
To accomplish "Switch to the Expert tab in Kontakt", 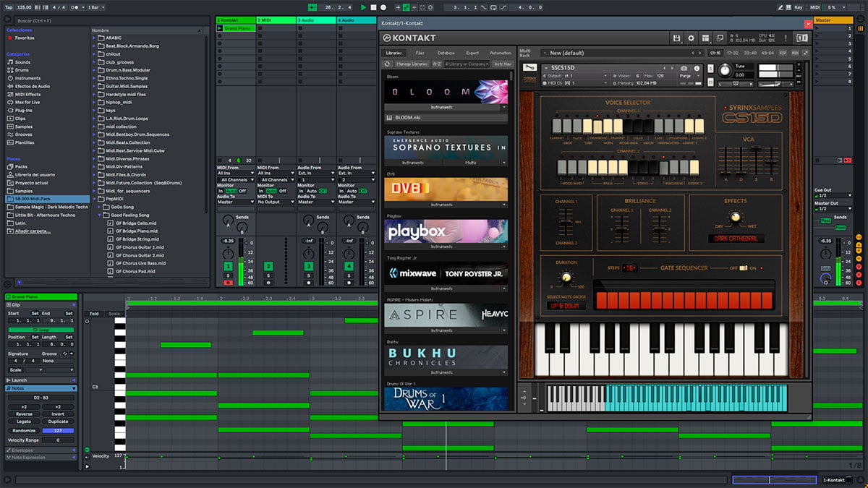I will (472, 53).
